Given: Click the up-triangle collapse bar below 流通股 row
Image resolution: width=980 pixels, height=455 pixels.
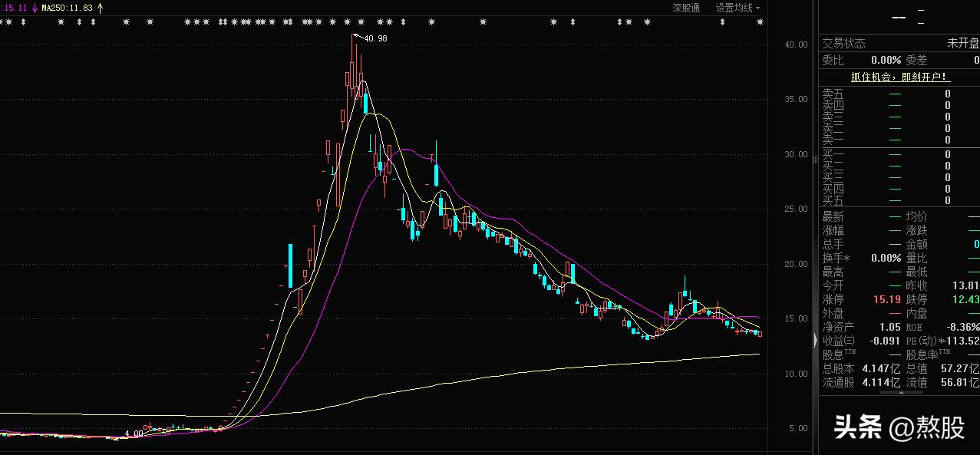Looking at the screenshot, I should coord(900,392).
